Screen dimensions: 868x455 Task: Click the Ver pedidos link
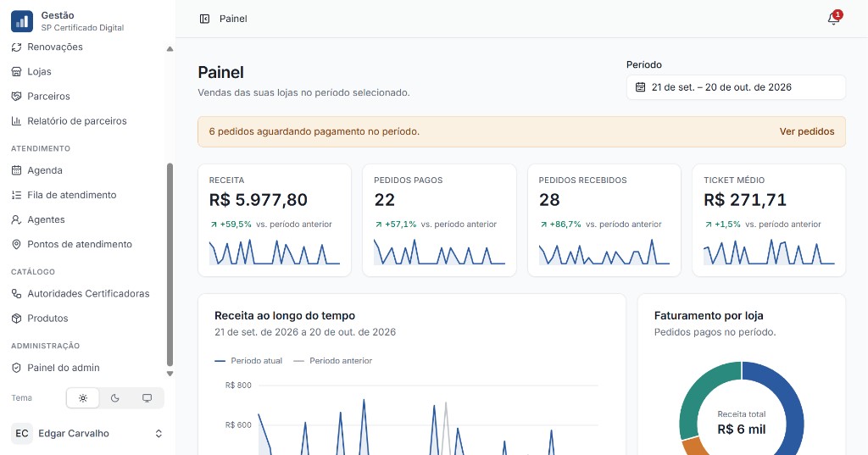click(807, 131)
